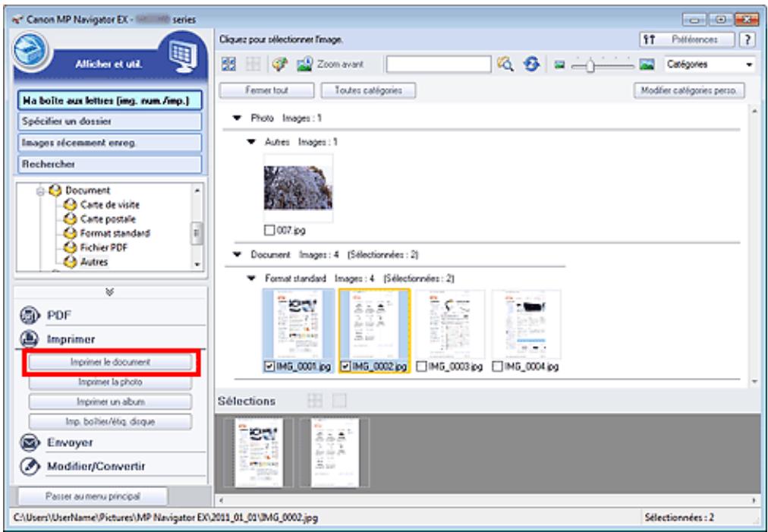
Task: Click the select all images icon
Action: click(x=228, y=65)
